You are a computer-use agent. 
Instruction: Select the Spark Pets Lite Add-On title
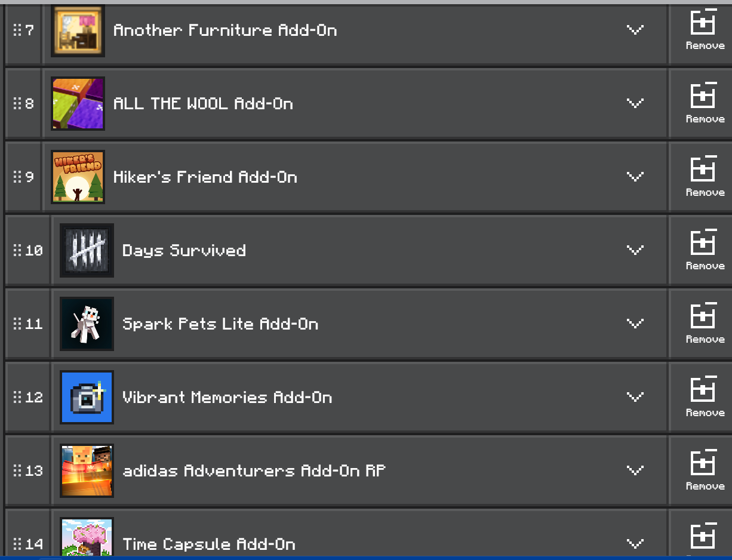[x=220, y=324]
